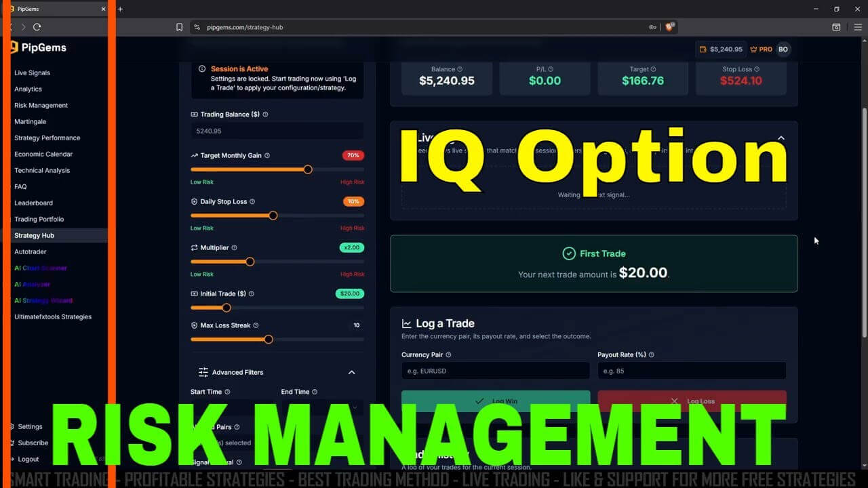This screenshot has height=488, width=868.
Task: Click the PipGems logo text
Action: click(x=43, y=47)
